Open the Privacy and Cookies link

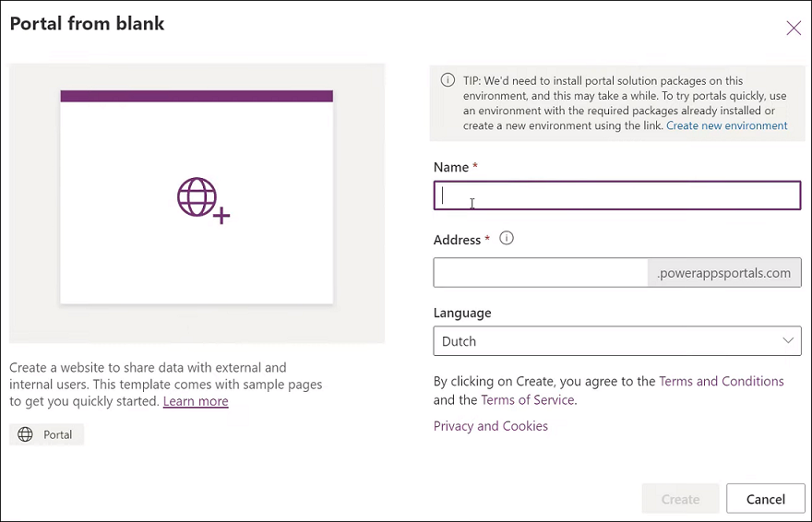490,426
